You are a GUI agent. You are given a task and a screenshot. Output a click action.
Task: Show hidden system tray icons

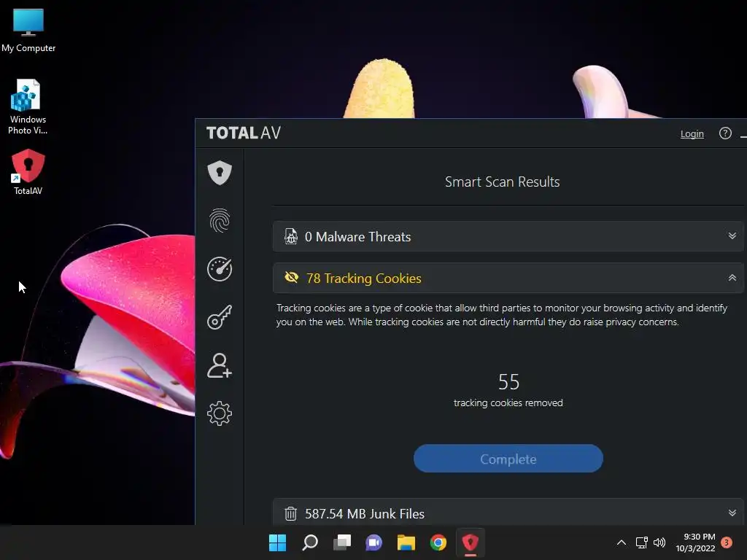(x=622, y=542)
